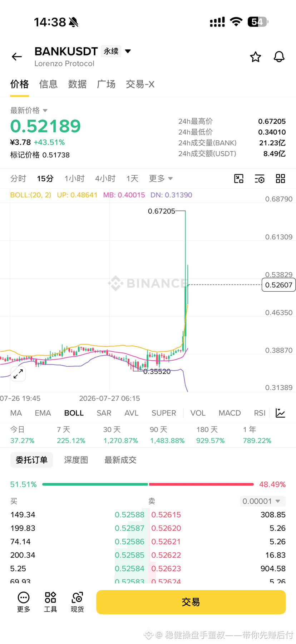The height and width of the screenshot is (644, 296).
Task: Open the chart drawing tools icon
Action: tap(239, 179)
